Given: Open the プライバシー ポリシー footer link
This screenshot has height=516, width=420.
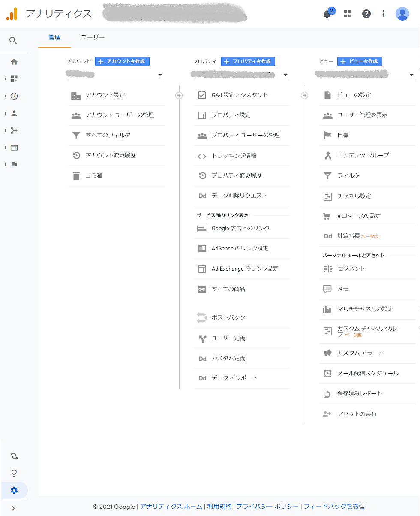Looking at the screenshot, I should tap(267, 507).
